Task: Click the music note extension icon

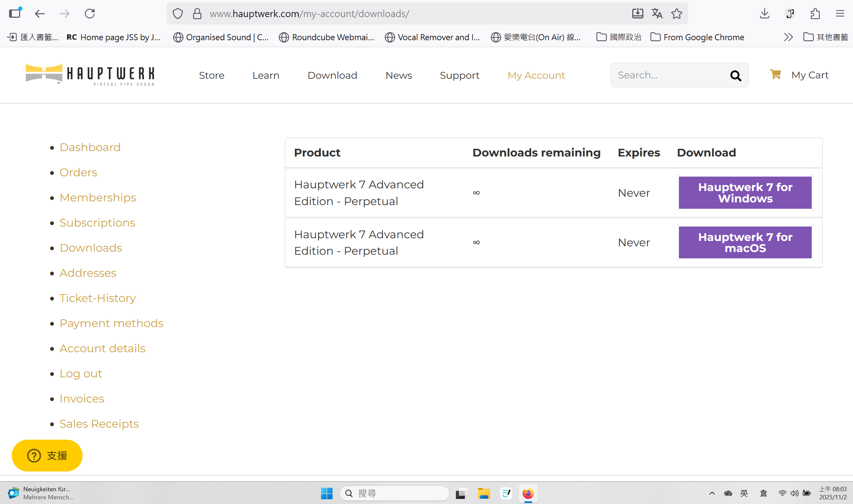Action: 790,14
